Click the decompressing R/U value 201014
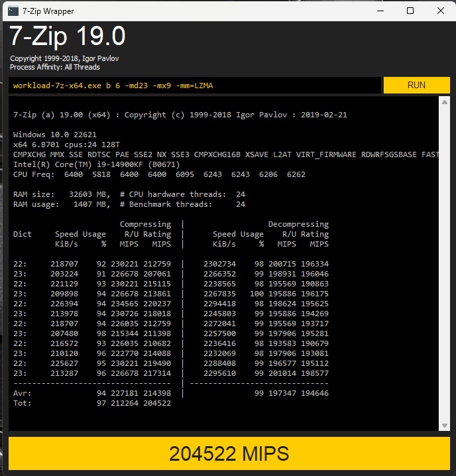 coord(282,373)
